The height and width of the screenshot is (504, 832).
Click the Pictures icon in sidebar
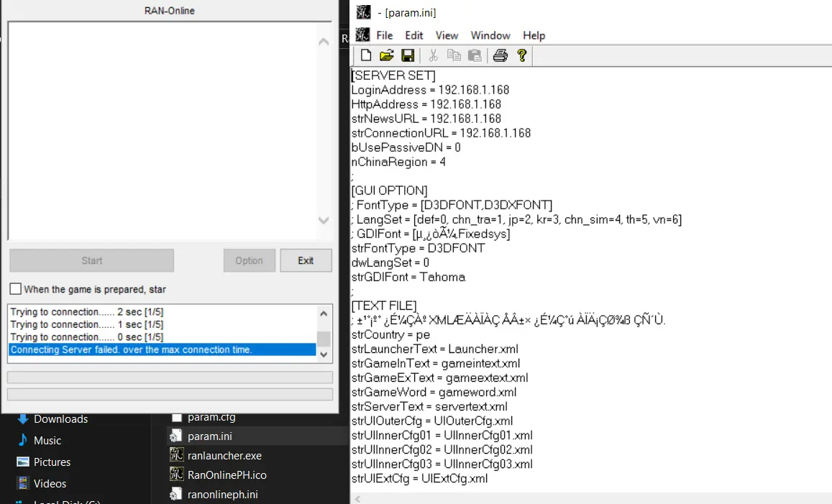click(x=23, y=462)
